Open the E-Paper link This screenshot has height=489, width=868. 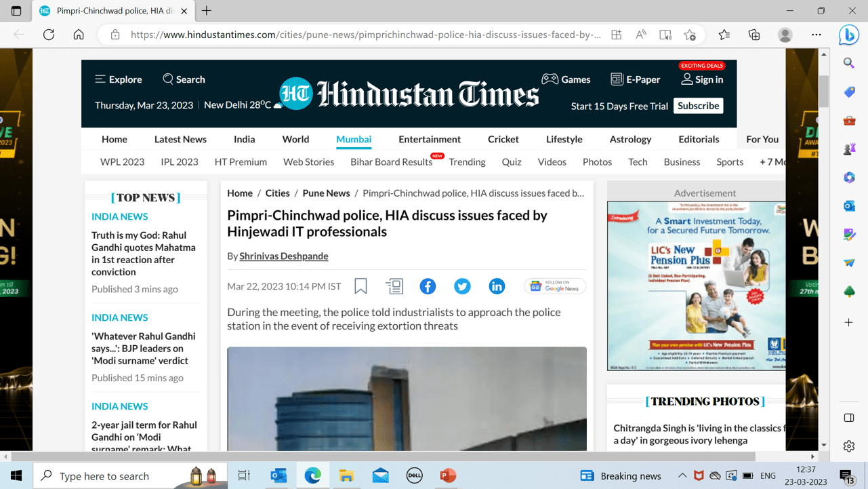[x=635, y=79]
